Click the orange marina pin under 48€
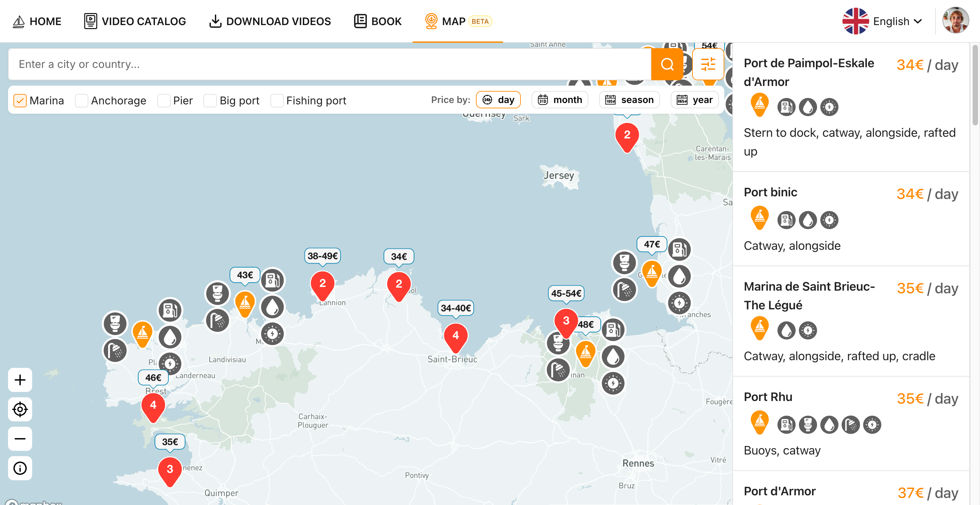980x505 pixels. click(x=585, y=353)
